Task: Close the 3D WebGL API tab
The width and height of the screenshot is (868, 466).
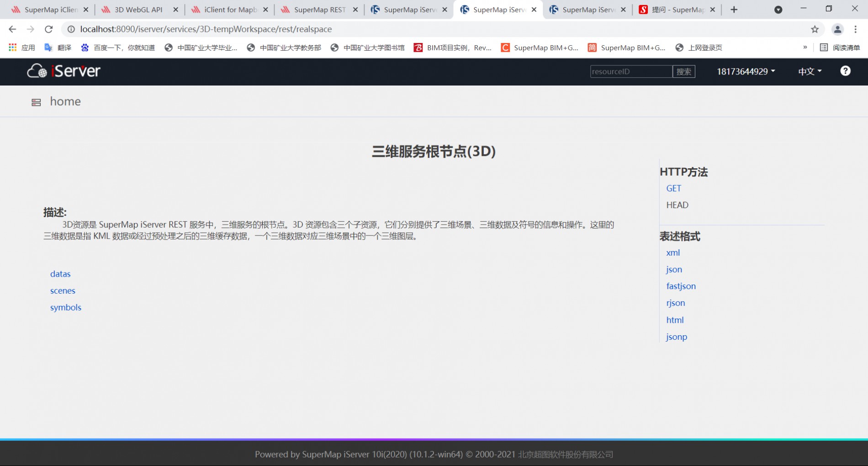Action: [x=175, y=10]
